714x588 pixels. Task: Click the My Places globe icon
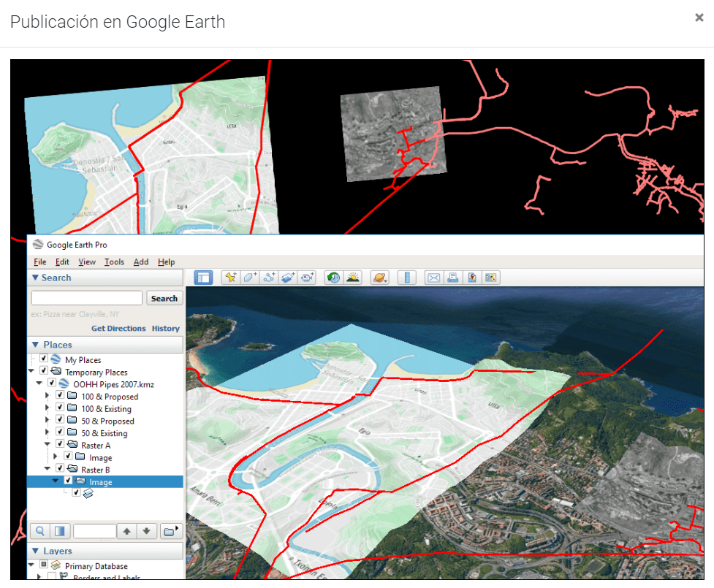pos(56,359)
